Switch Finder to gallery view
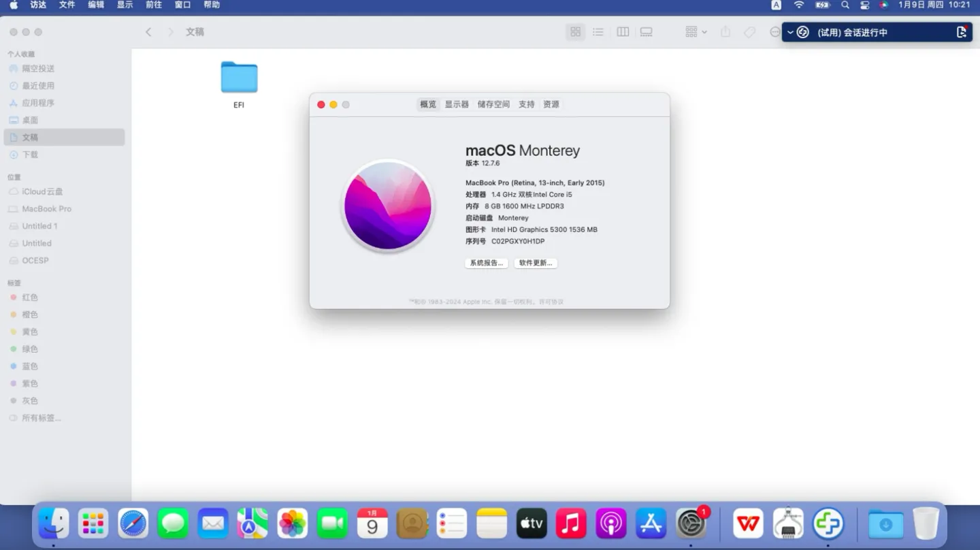Viewport: 980px width, 550px height. click(646, 32)
